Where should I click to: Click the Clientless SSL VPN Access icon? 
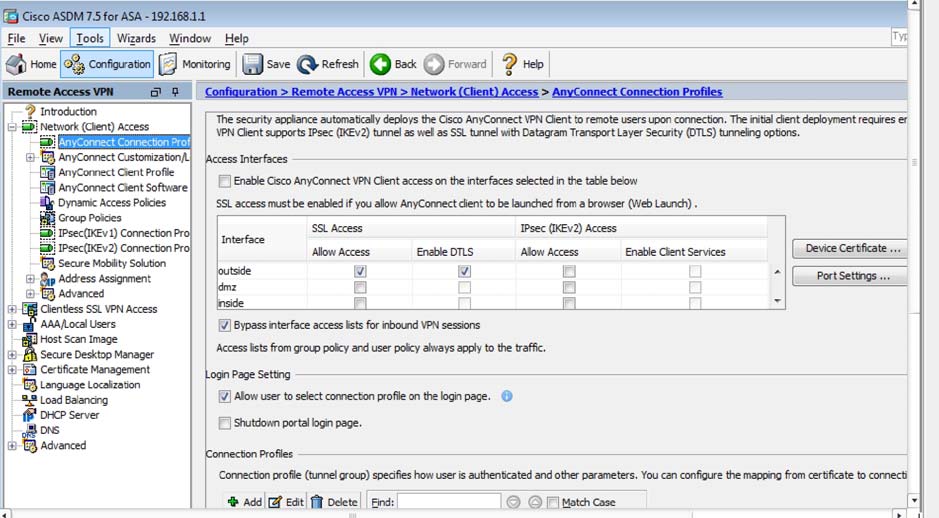[29, 309]
